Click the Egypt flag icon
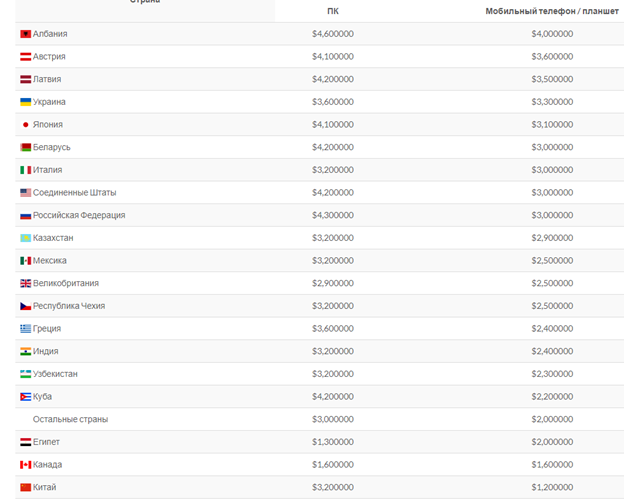 (x=25, y=443)
